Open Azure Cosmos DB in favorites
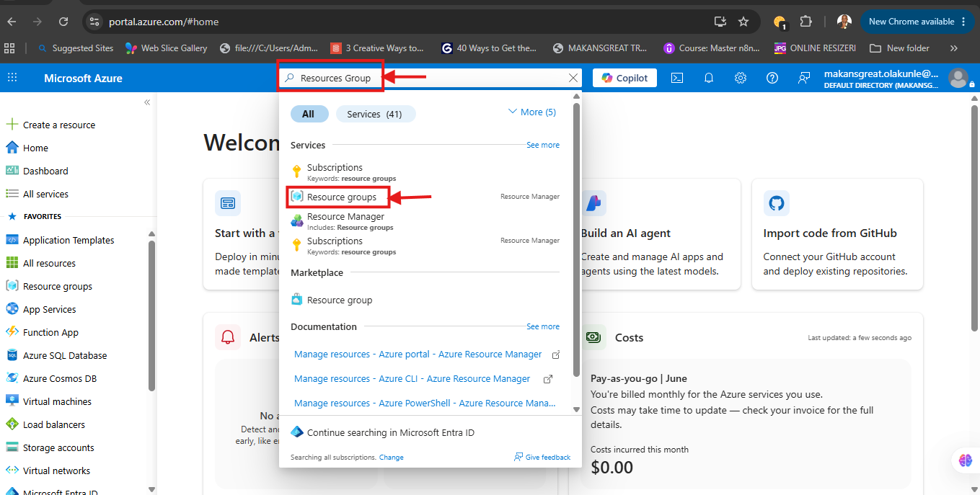This screenshot has width=980, height=495. pyautogui.click(x=59, y=378)
